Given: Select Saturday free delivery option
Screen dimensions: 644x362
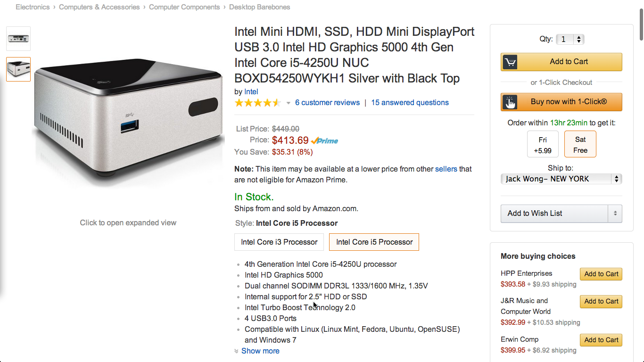Looking at the screenshot, I should (x=580, y=144).
